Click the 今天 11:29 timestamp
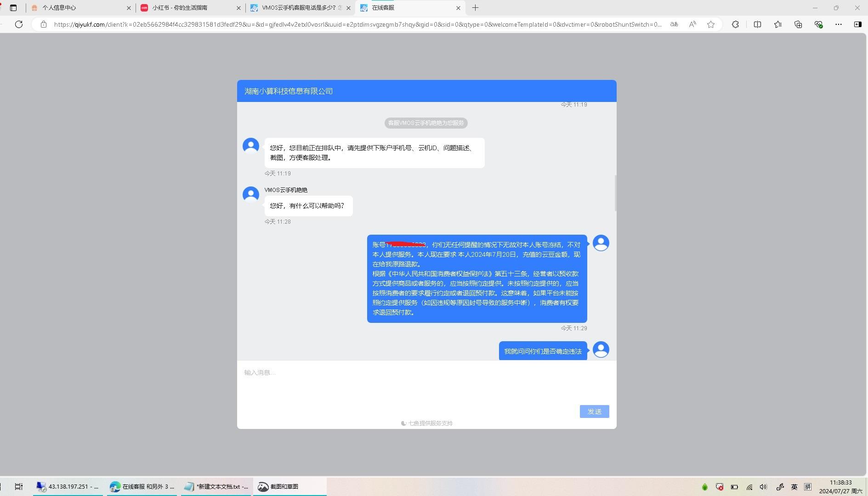The height and width of the screenshot is (496, 868). (x=574, y=328)
